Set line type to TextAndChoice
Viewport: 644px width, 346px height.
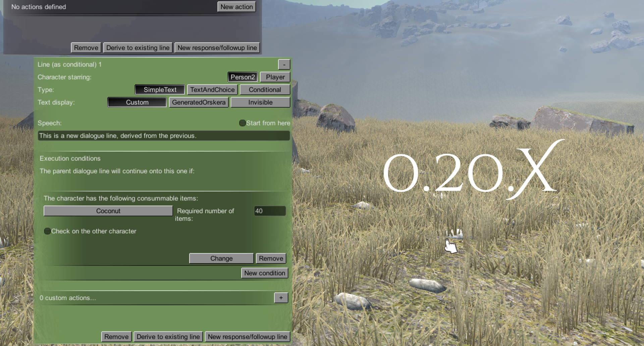212,90
